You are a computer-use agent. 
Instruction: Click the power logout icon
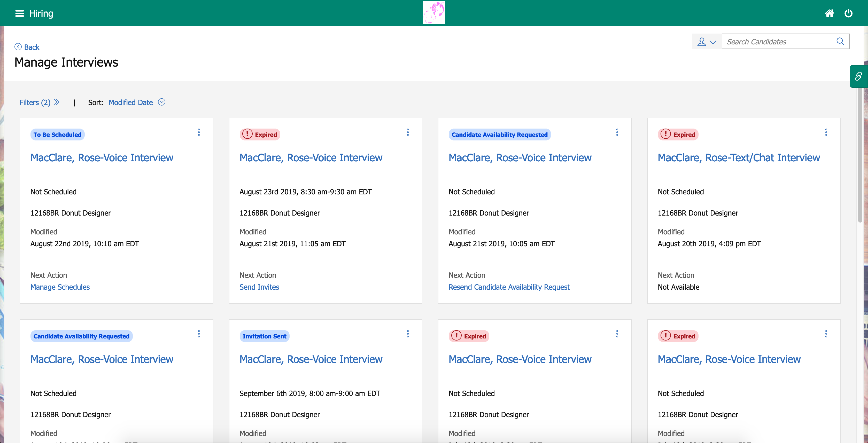(848, 13)
